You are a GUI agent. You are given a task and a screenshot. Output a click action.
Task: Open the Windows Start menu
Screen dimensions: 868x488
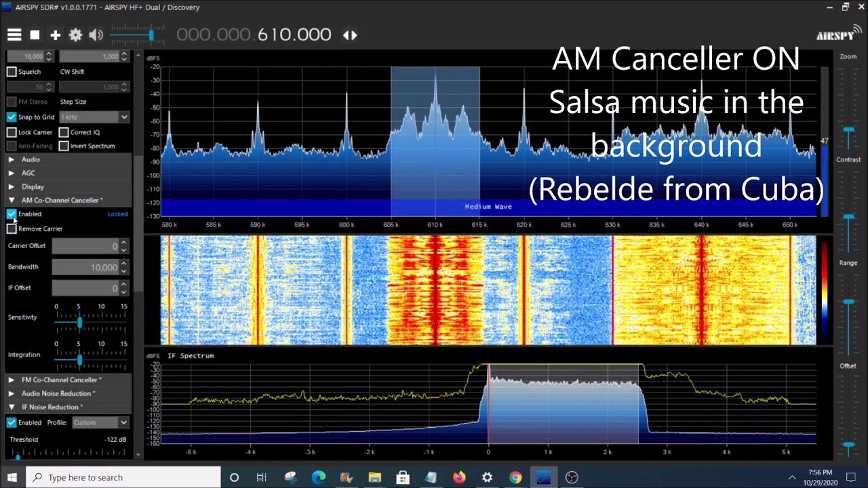tap(12, 477)
